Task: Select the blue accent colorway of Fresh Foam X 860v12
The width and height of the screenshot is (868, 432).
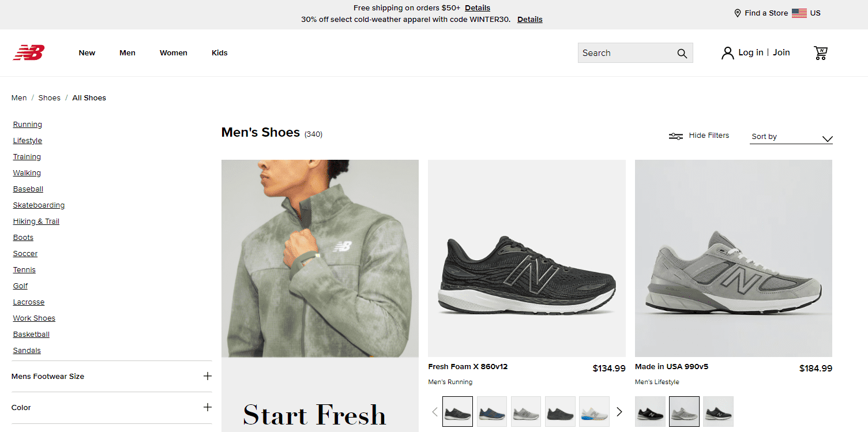Action: [491, 411]
